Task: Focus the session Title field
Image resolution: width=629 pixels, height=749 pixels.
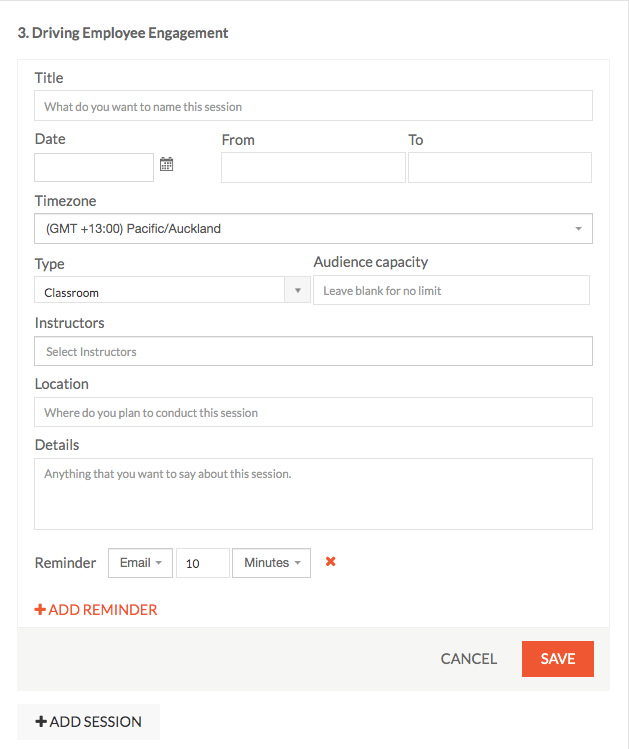Action: (313, 106)
